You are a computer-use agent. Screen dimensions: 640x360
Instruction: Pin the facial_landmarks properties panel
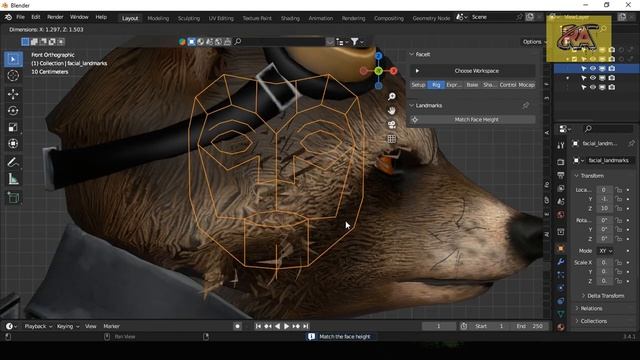pyautogui.click(x=631, y=143)
